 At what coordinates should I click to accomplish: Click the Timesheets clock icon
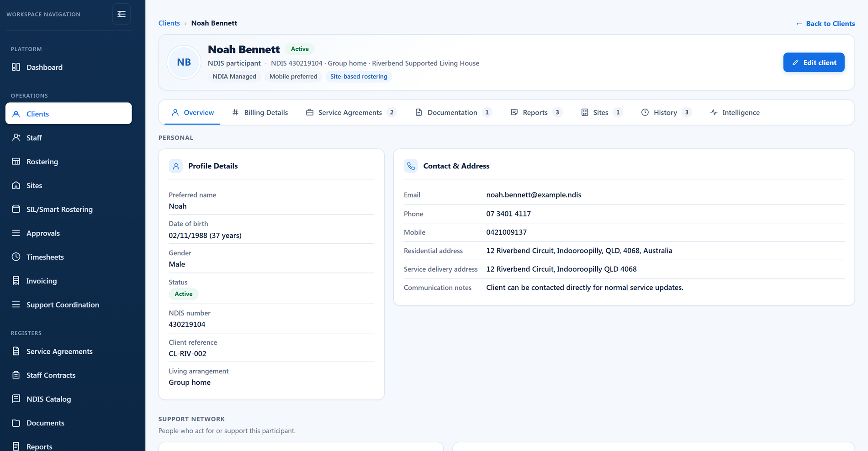(x=16, y=257)
